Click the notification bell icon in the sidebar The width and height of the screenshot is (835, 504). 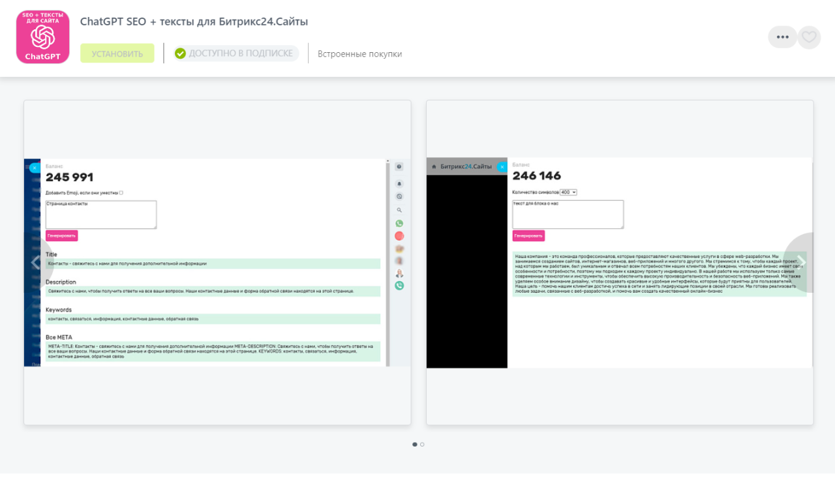click(399, 183)
